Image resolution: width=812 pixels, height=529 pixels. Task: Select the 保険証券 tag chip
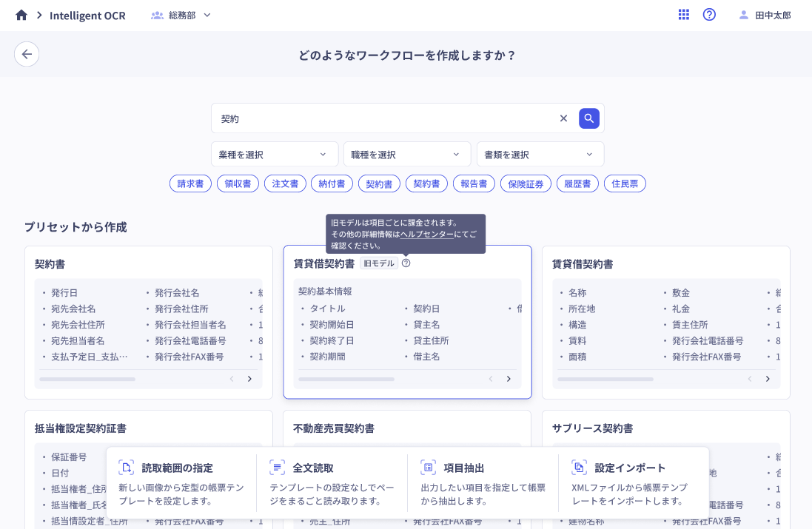526,183
